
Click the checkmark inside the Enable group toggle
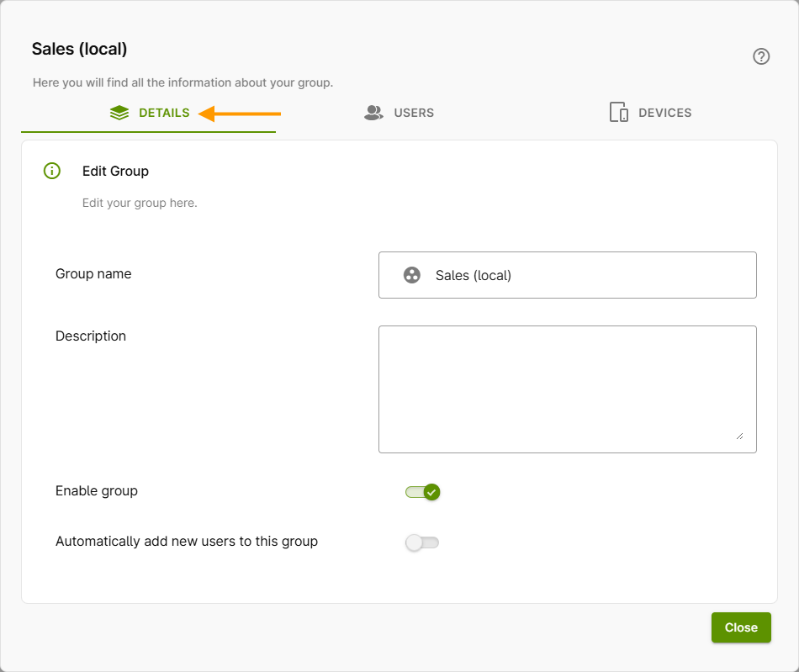pos(431,491)
